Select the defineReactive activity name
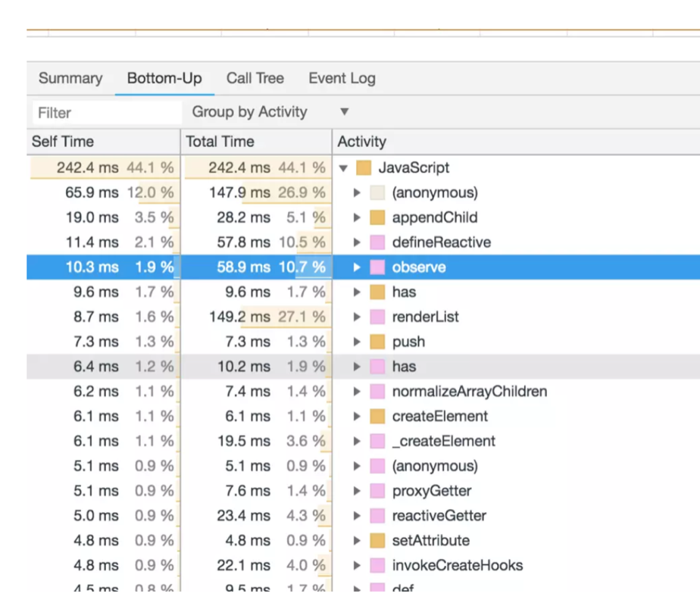Viewport: 700px width, 606px height. [442, 242]
